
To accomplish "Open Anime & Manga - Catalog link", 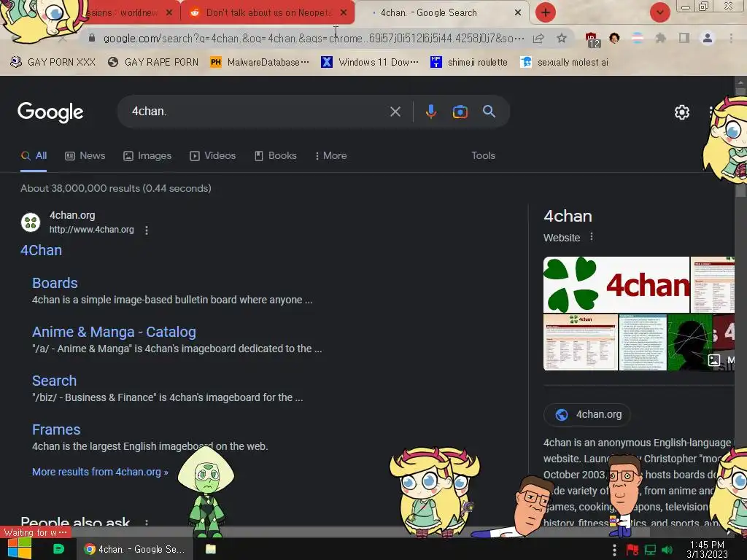I will (114, 332).
